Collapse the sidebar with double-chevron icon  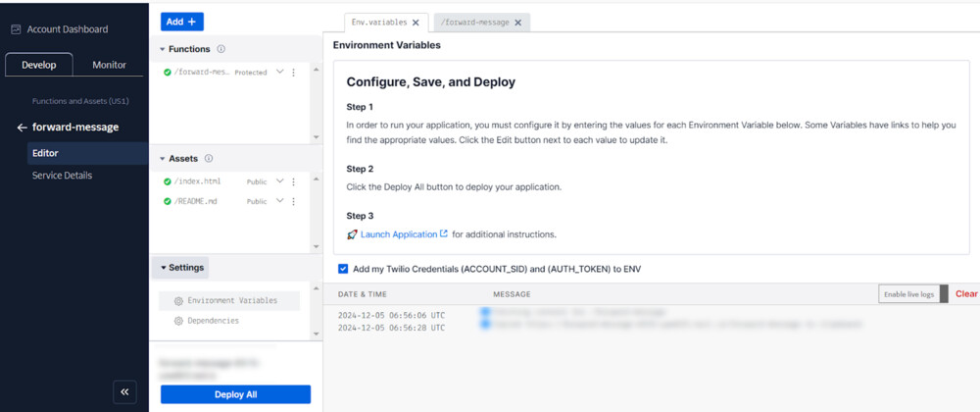point(125,391)
